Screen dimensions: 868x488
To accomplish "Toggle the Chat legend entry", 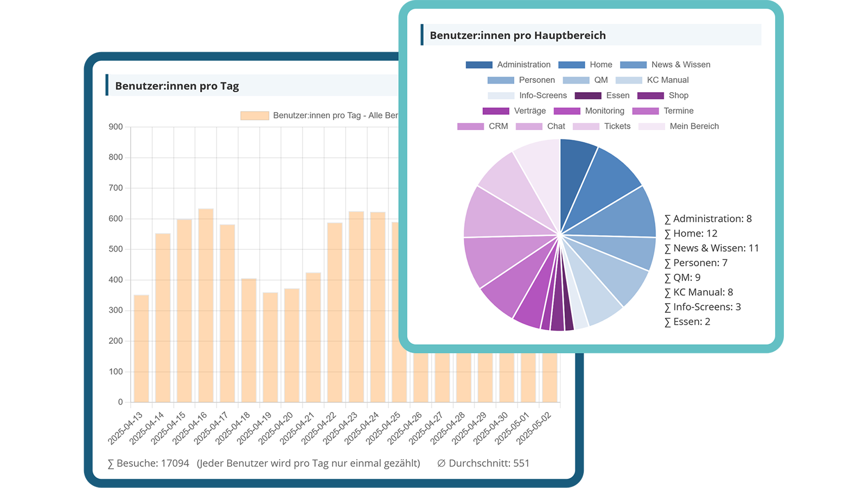I will 540,126.
